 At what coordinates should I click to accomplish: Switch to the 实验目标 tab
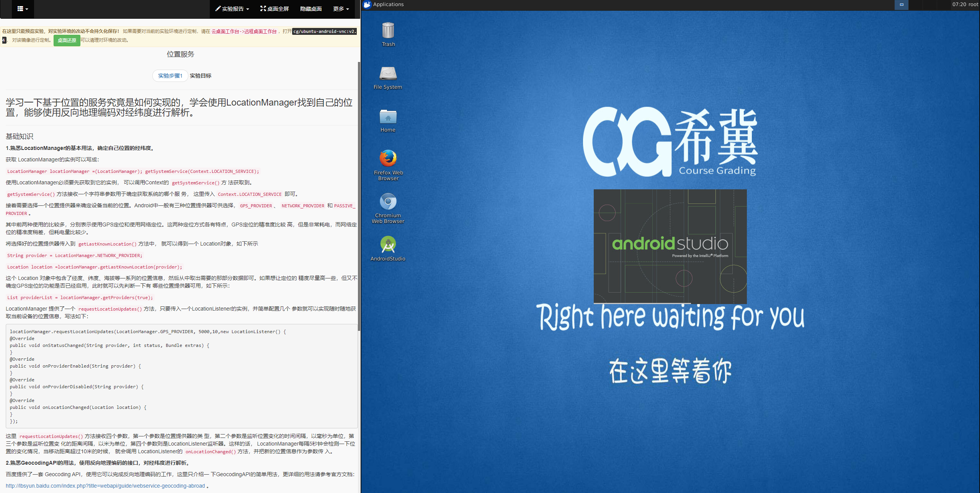click(201, 76)
